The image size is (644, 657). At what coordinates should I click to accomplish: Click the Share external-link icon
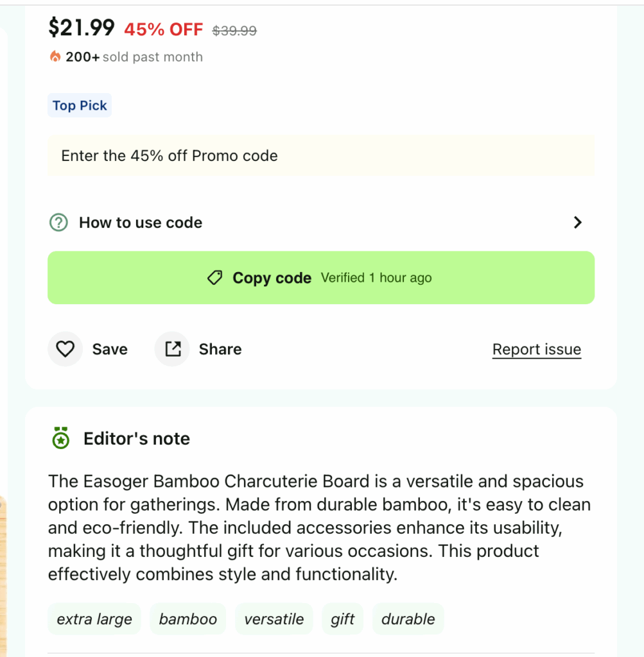point(173,349)
